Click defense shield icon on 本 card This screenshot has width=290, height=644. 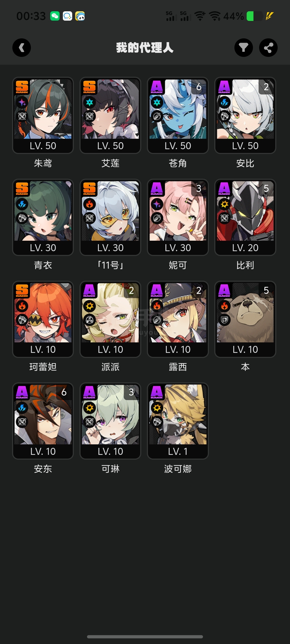pyautogui.click(x=224, y=320)
